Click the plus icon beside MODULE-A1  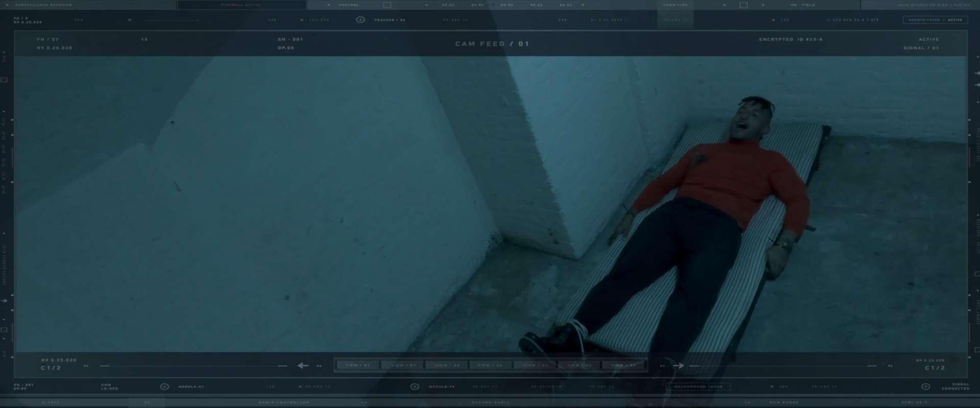[164, 387]
